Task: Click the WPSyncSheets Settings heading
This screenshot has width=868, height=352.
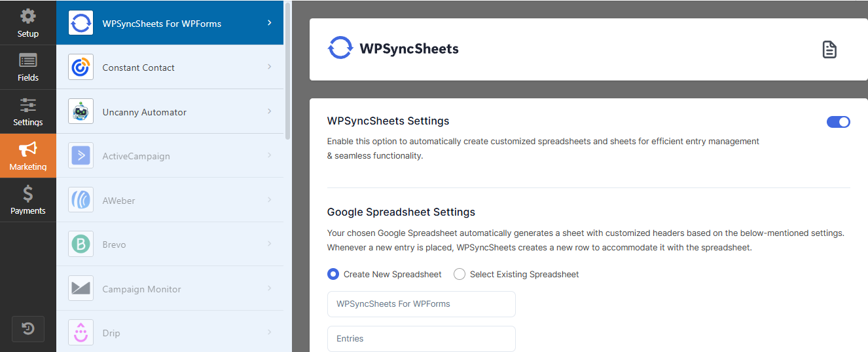Action: 388,121
